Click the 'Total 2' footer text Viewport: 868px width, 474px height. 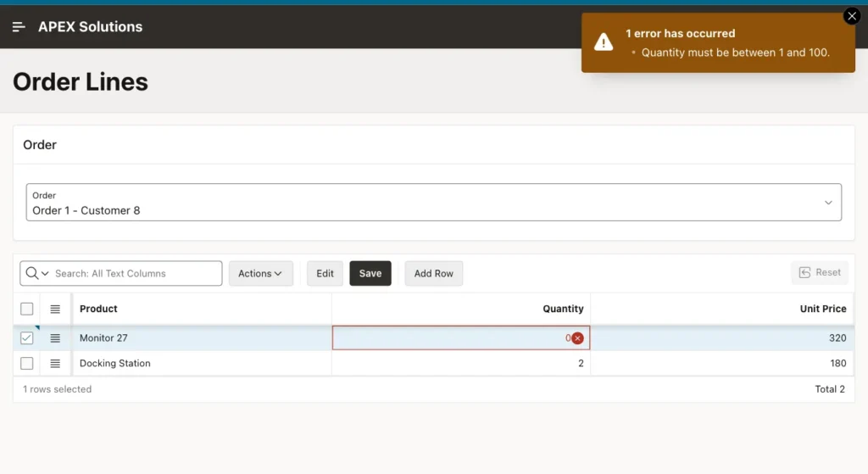coord(830,389)
